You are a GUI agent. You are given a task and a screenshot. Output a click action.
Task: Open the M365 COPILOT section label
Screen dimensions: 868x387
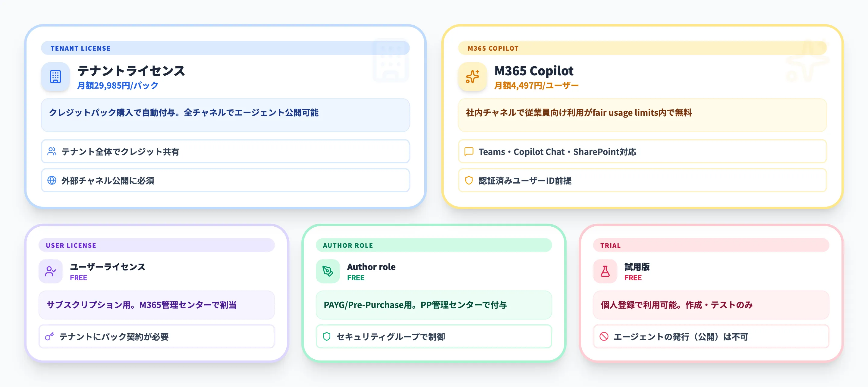point(493,48)
